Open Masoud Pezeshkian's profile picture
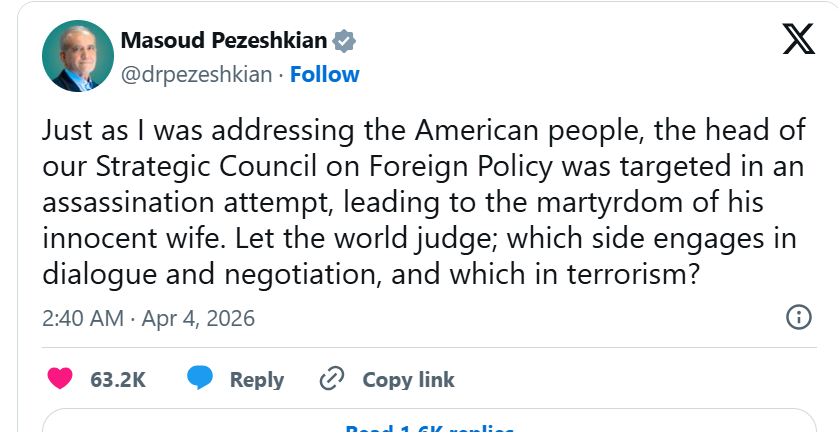The height and width of the screenshot is (432, 838). click(x=77, y=56)
